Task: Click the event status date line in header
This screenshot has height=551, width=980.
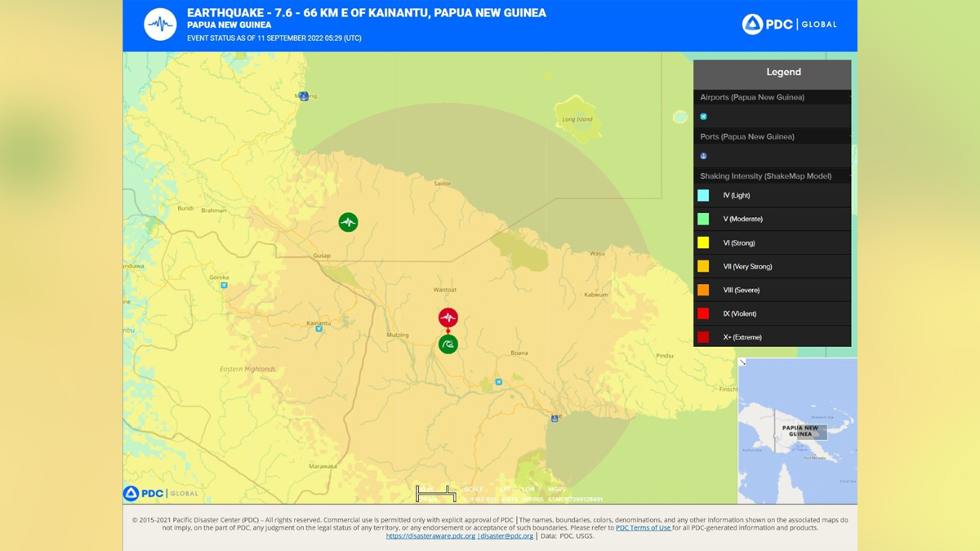Action: pyautogui.click(x=274, y=38)
